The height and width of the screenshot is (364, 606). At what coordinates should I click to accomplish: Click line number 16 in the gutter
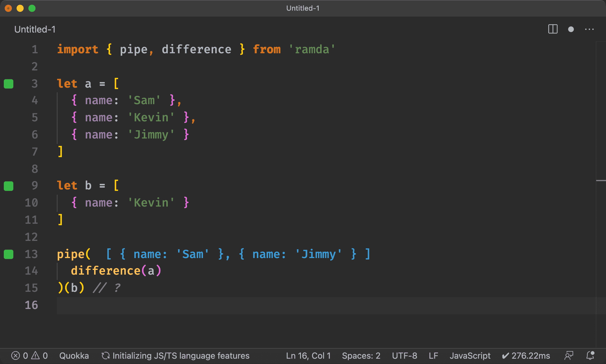[x=31, y=305]
